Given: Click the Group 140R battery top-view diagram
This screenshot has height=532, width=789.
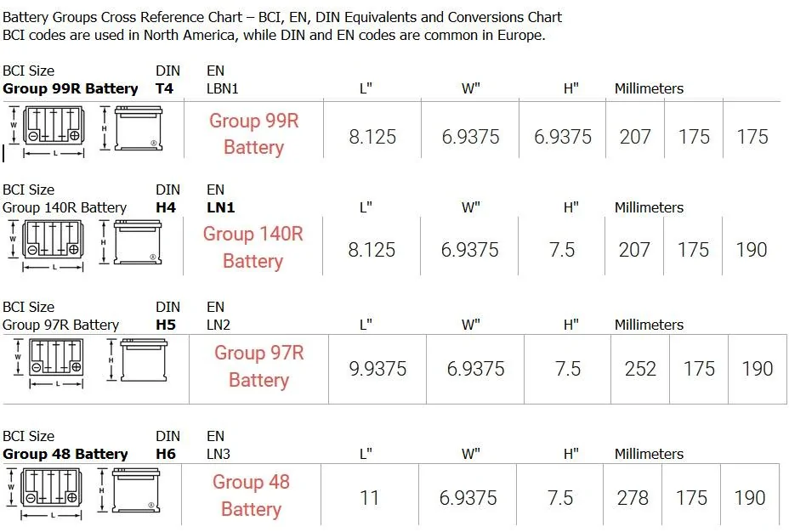Looking at the screenshot, I should (x=47, y=246).
